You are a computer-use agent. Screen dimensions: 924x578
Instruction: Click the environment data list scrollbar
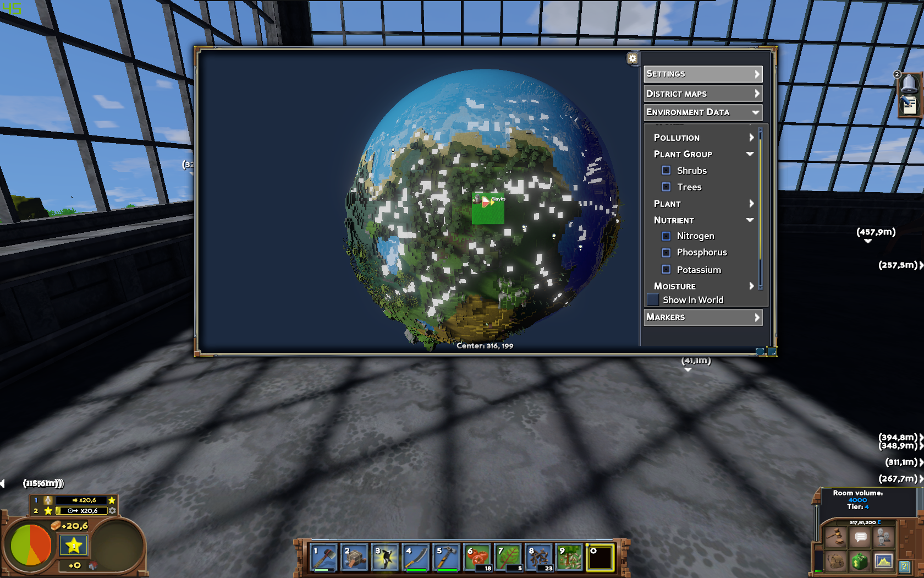click(760, 209)
